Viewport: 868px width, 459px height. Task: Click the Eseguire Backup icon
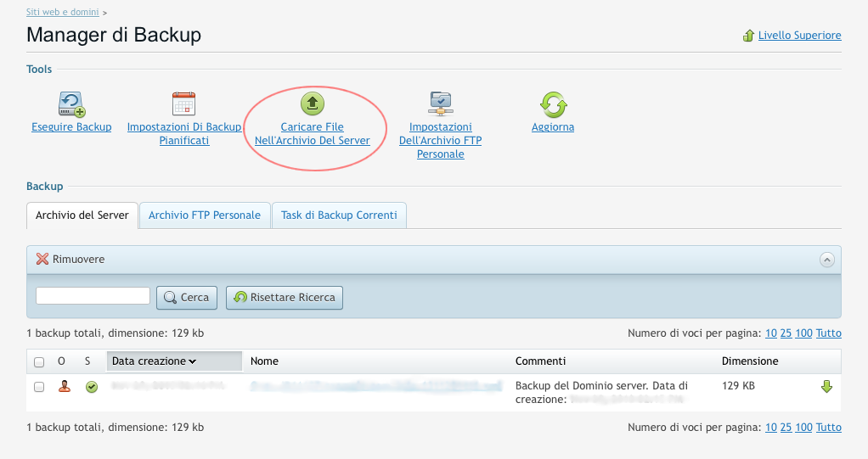tap(71, 104)
